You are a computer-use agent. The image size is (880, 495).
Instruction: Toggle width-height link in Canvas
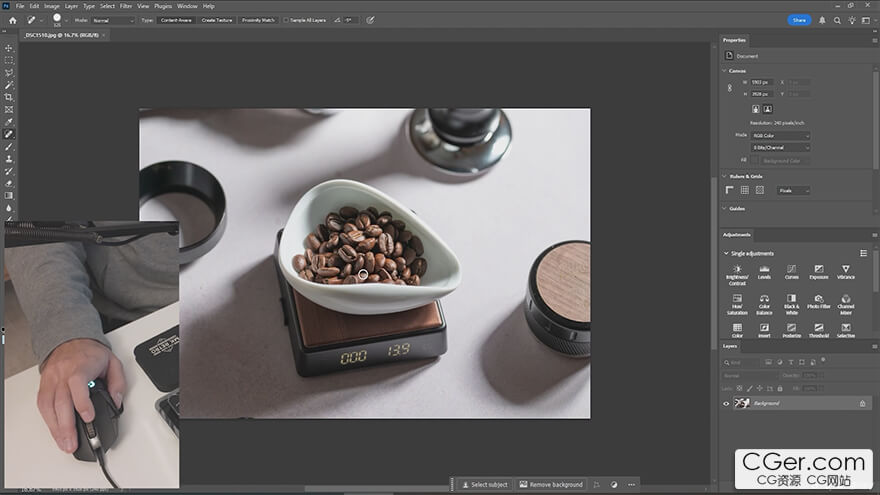(x=730, y=88)
